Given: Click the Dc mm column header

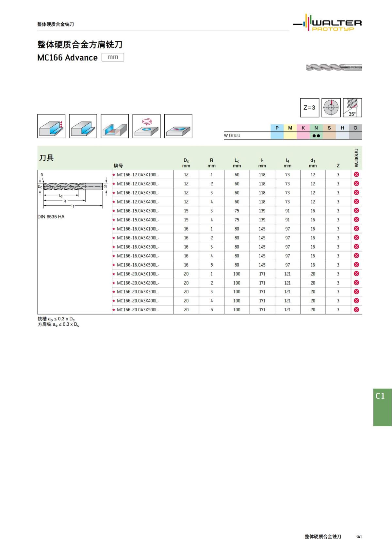Looking at the screenshot, I should (x=186, y=163).
